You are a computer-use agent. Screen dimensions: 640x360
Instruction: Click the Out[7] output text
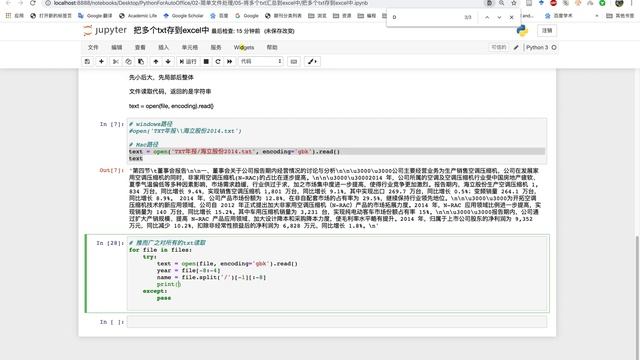click(334, 198)
